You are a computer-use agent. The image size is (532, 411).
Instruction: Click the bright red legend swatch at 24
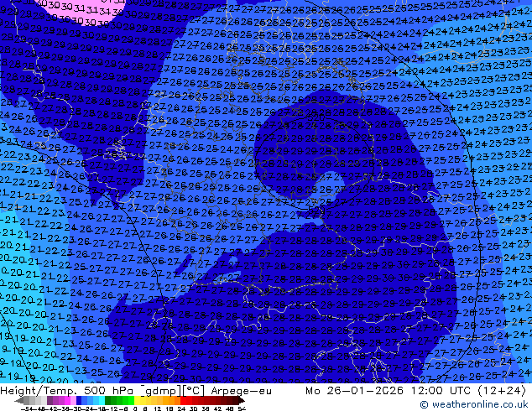pyautogui.click(x=183, y=400)
